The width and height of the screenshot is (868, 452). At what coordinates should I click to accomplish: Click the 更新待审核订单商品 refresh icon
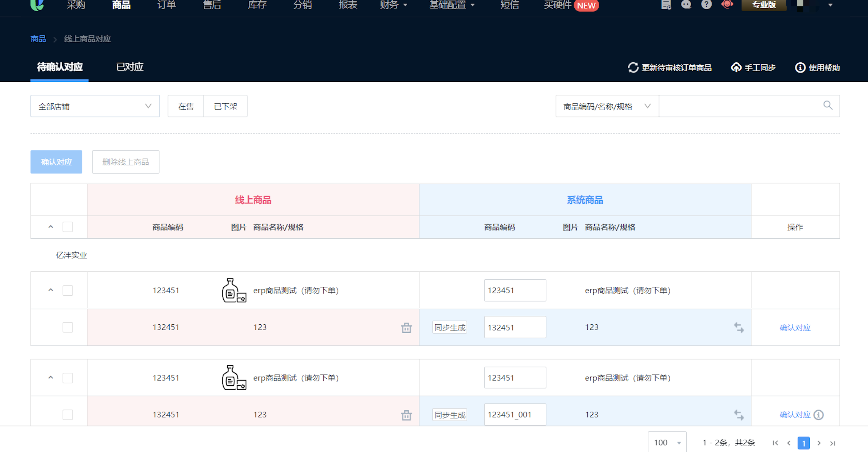point(633,67)
